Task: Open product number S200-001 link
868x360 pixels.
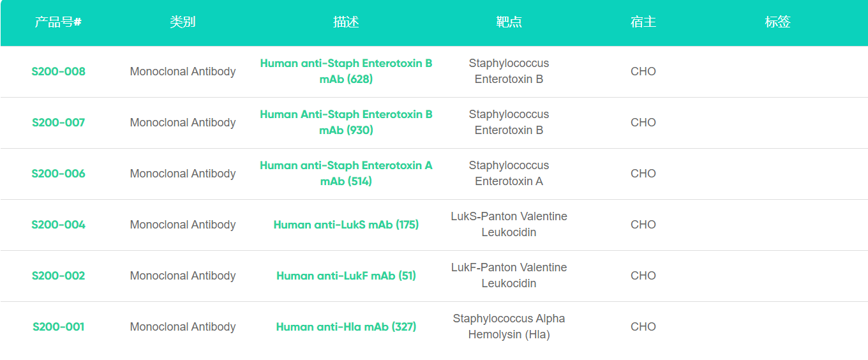Action: [58, 327]
